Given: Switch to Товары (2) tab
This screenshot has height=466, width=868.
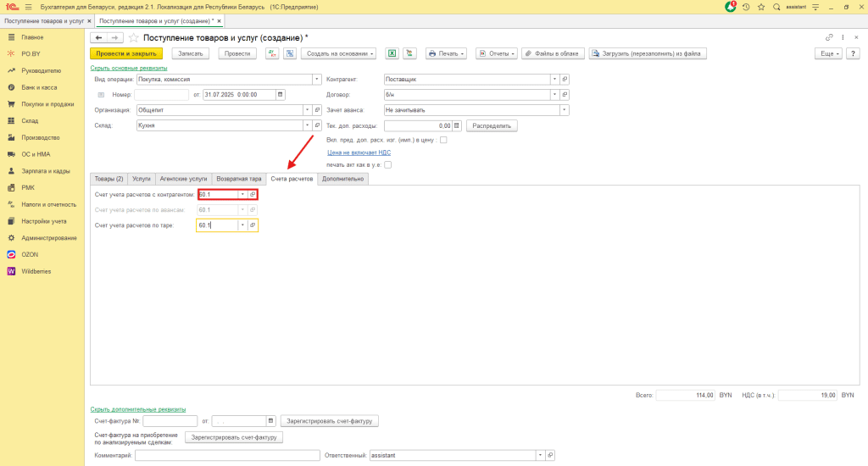Looking at the screenshot, I should pyautogui.click(x=109, y=179).
